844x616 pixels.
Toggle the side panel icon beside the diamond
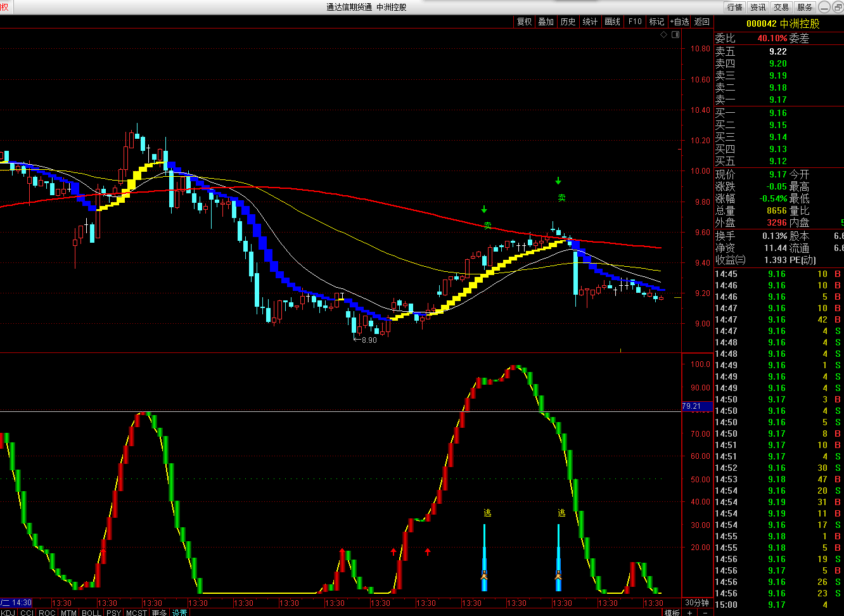(675, 35)
